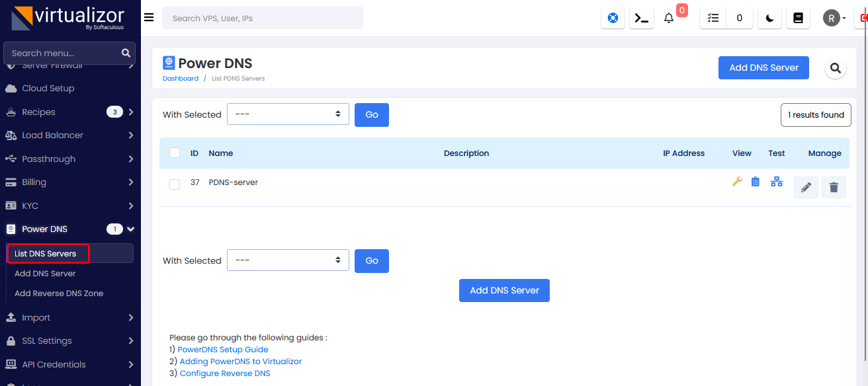Toggle dark mode with moon icon
Viewport: 868px width, 386px height.
769,19
